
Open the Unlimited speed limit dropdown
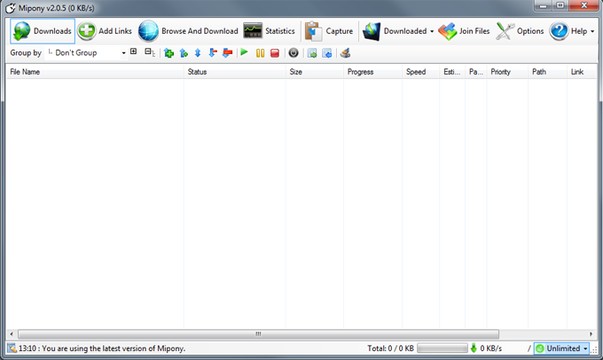(561, 348)
